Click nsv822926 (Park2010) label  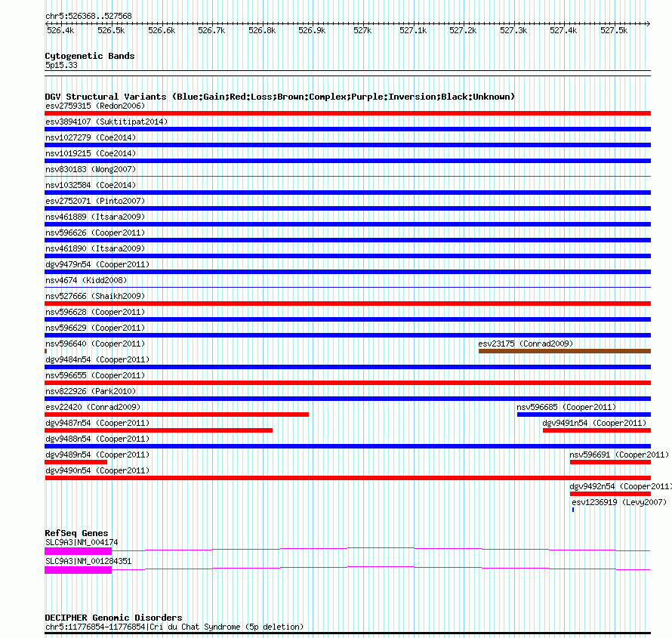coord(91,391)
